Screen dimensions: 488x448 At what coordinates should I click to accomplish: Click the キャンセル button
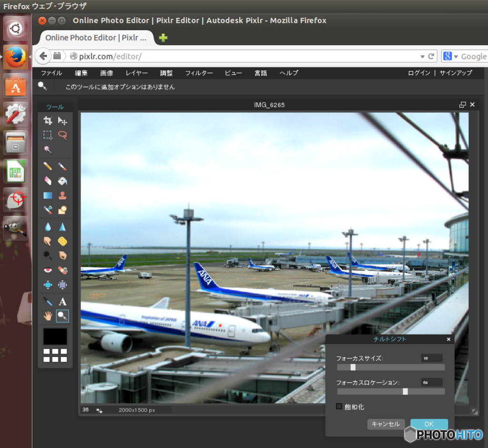point(386,424)
